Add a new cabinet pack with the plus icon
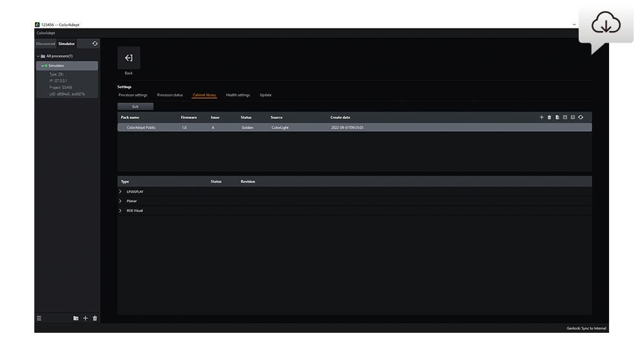644x338 pixels. click(x=541, y=118)
